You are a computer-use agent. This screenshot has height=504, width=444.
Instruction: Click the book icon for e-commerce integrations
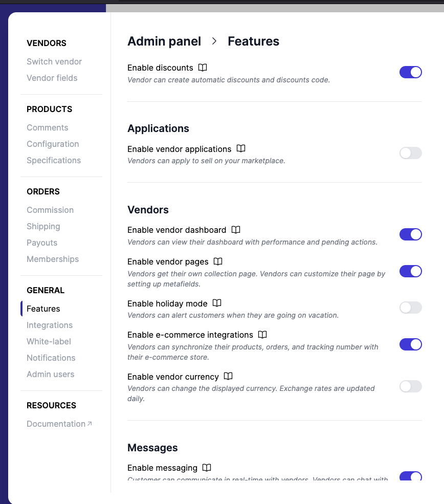coord(262,334)
